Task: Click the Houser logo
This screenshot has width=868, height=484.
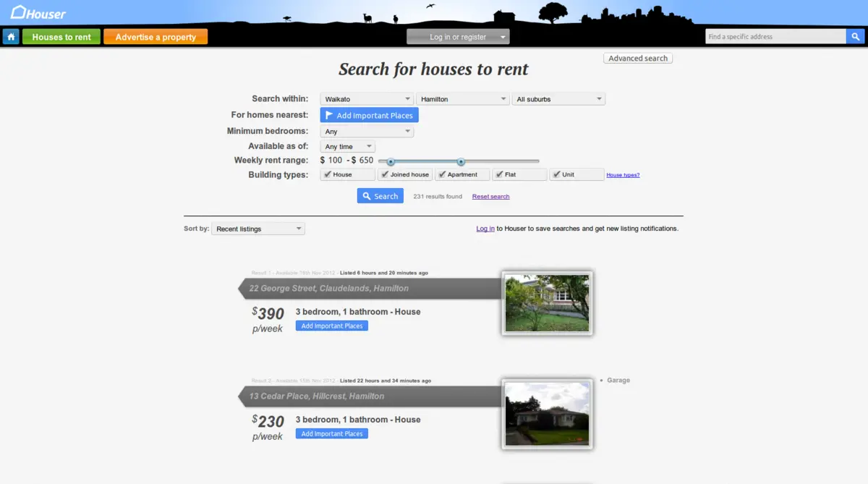Action: point(38,13)
